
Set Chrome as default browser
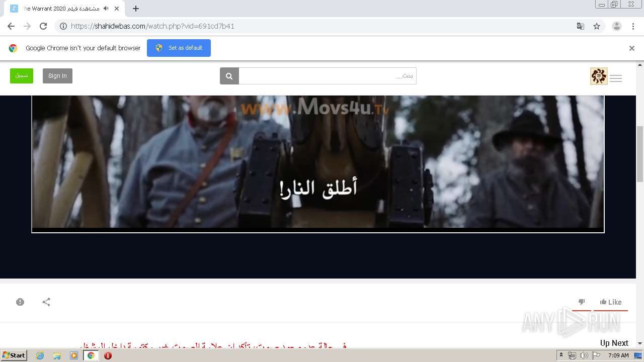coord(179,48)
